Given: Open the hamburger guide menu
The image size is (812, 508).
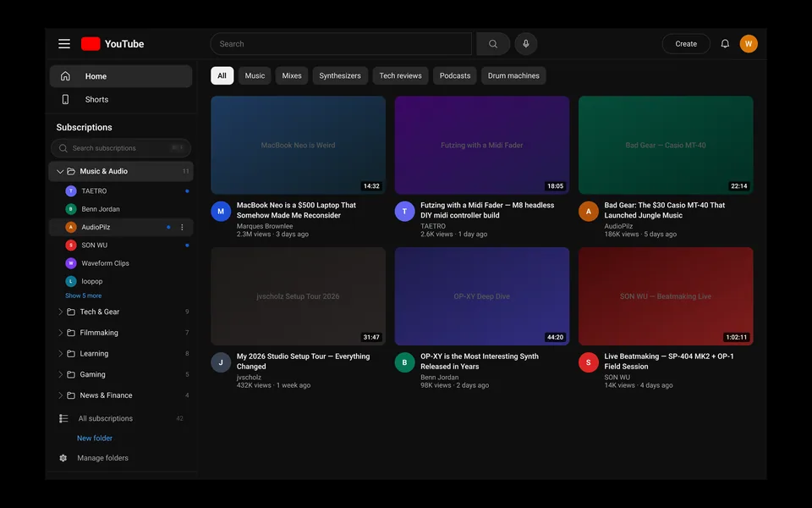Looking at the screenshot, I should (x=64, y=44).
